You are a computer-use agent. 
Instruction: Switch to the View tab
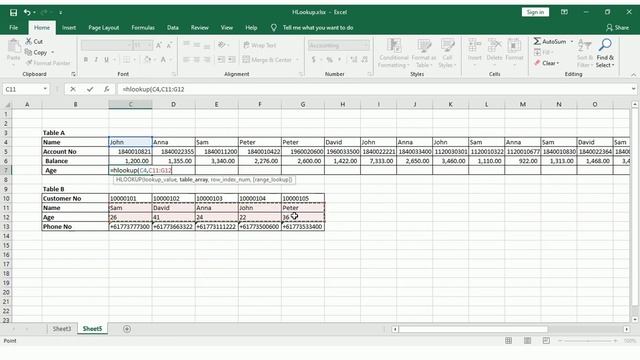[x=227, y=28]
